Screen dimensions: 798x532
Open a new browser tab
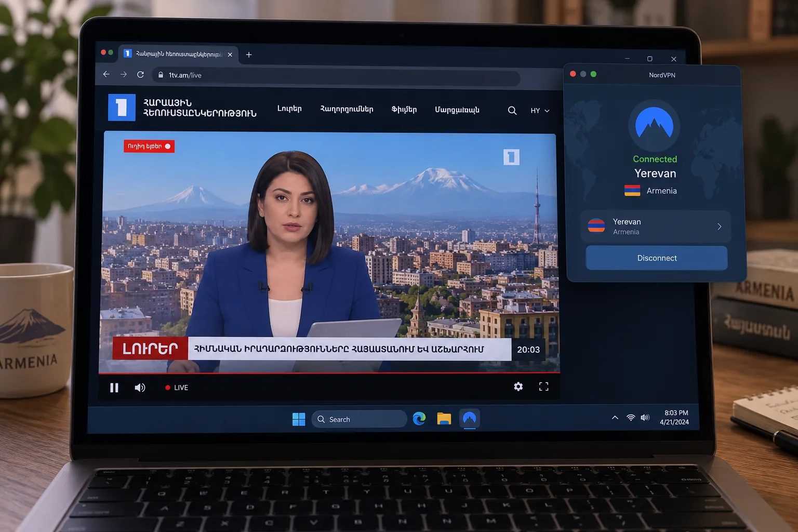pyautogui.click(x=249, y=55)
